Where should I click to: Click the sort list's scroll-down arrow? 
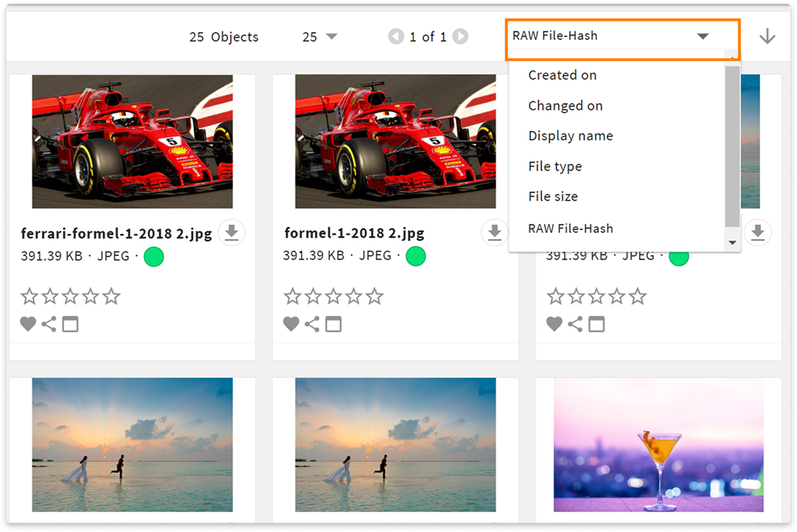(732, 243)
